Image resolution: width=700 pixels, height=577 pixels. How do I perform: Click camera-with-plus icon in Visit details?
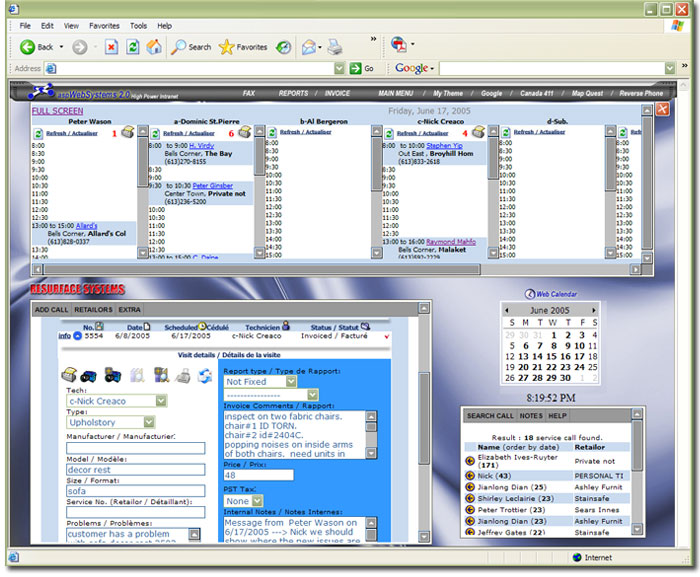point(113,375)
